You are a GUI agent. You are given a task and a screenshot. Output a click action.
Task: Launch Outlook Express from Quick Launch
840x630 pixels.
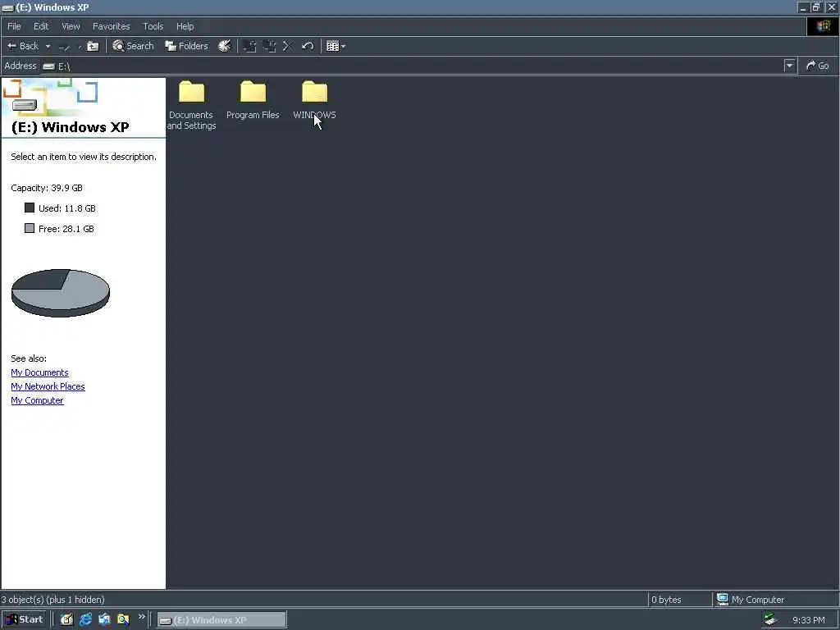104,620
